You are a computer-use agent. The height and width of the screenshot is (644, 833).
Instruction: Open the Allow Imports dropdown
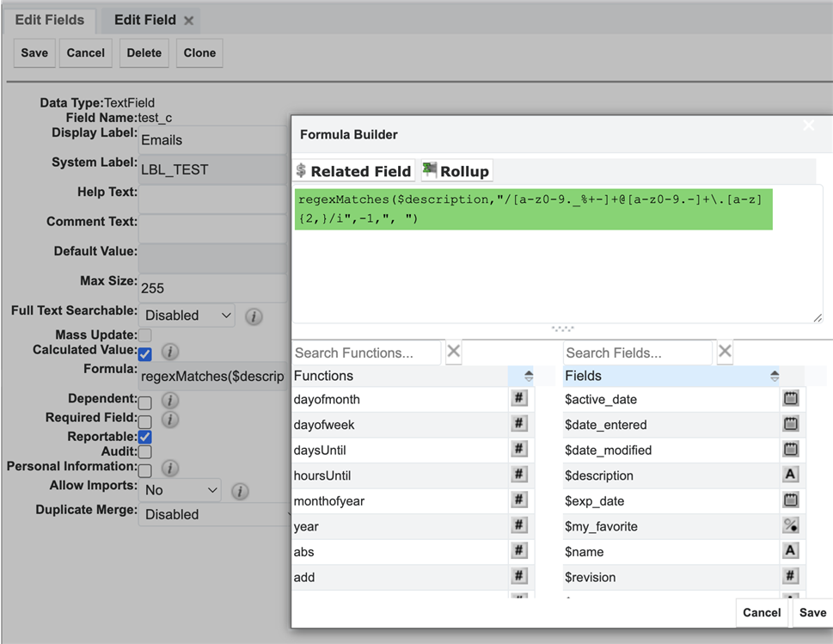[179, 491]
